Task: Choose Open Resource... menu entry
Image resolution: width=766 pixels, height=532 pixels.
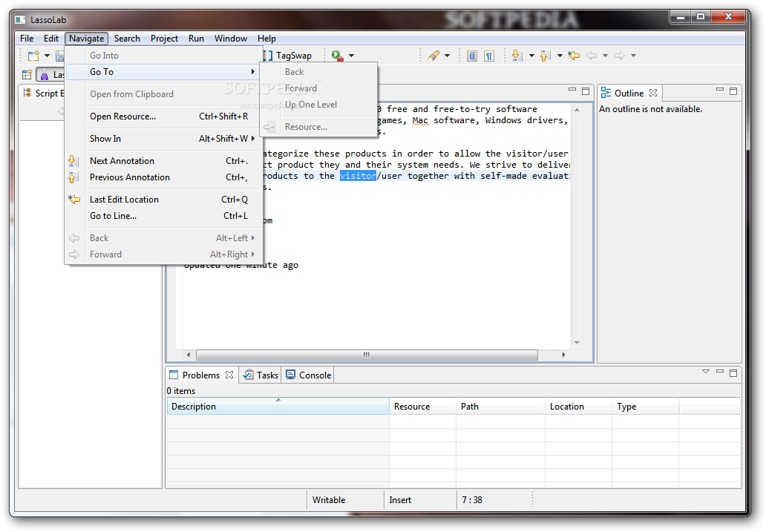Action: click(164, 116)
